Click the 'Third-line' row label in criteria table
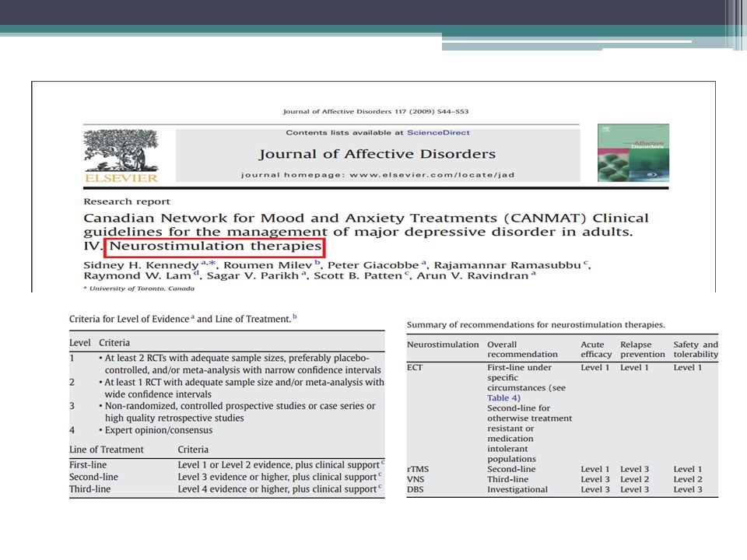 [89, 489]
